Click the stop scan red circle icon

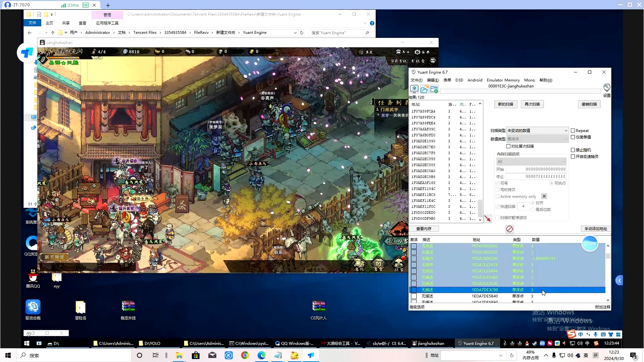pyautogui.click(x=509, y=229)
